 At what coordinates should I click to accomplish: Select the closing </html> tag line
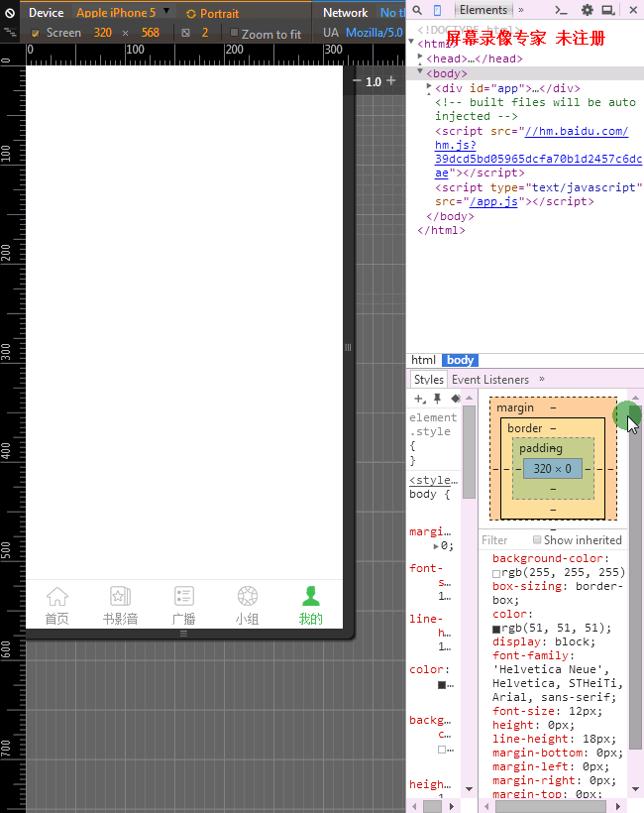click(442, 230)
